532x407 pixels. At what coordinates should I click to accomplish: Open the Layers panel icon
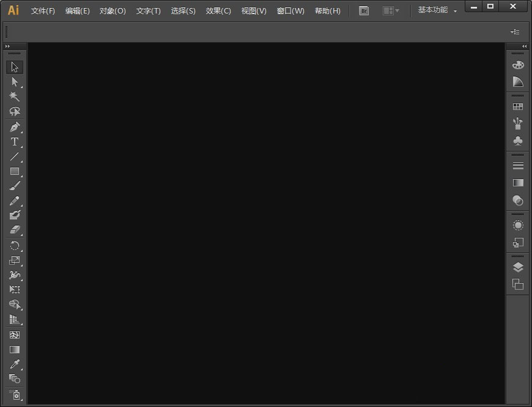point(518,267)
